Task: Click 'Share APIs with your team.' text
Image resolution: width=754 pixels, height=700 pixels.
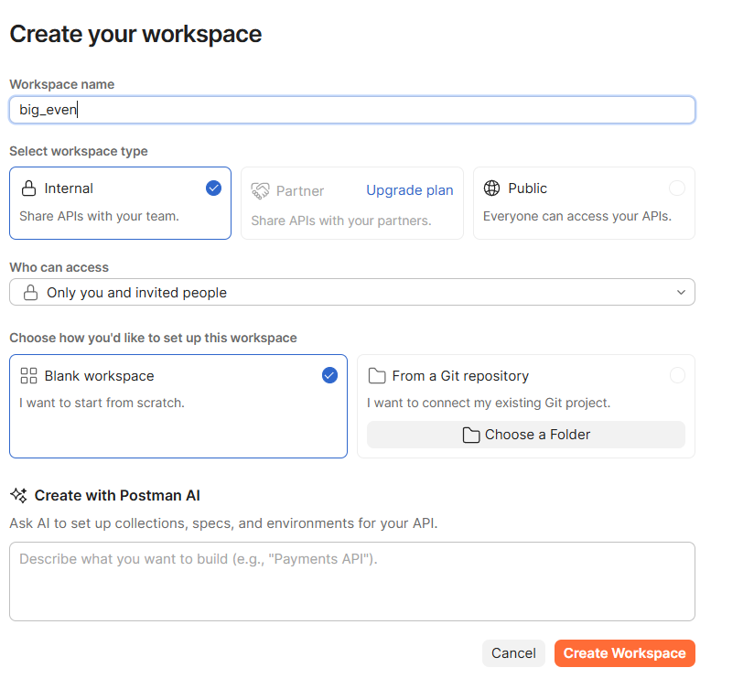Action: pyautogui.click(x=99, y=216)
